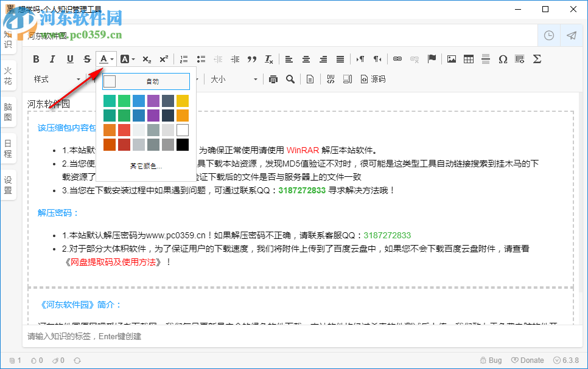Screen dimensions: 588x369
Task: Toggle bold formatting
Action: pyautogui.click(x=36, y=59)
